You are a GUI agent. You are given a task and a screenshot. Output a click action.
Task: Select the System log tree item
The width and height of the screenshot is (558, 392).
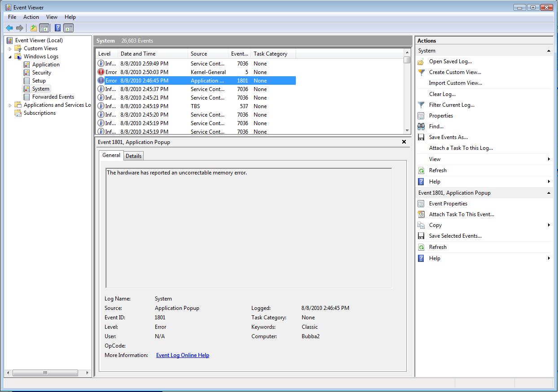coord(41,89)
